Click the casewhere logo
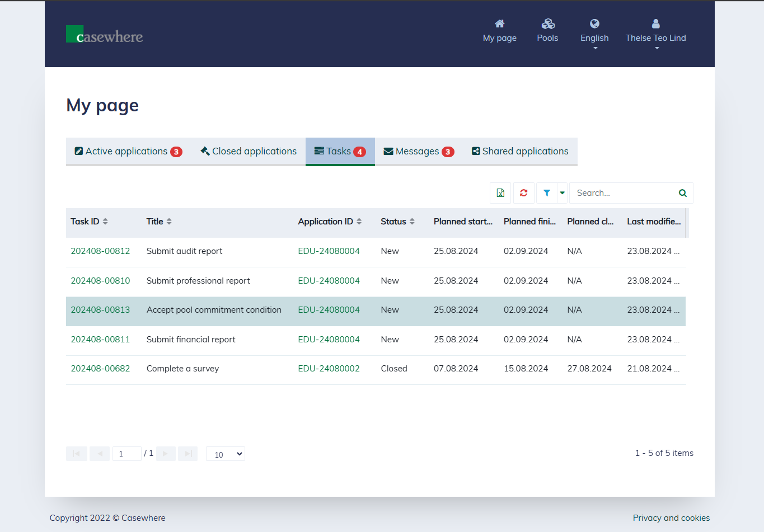 [x=105, y=35]
